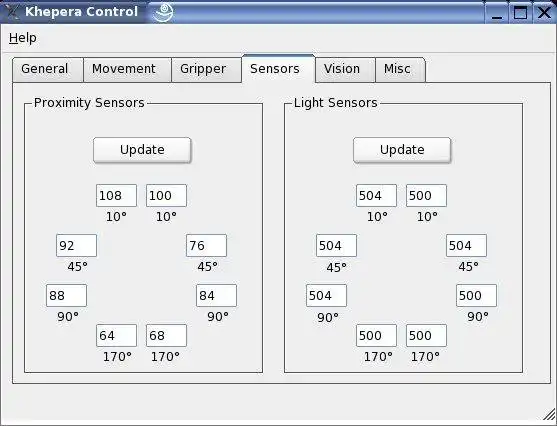Viewport: 557px width, 426px height.
Task: Click the 90° label under proximity 84
Action: click(x=218, y=317)
